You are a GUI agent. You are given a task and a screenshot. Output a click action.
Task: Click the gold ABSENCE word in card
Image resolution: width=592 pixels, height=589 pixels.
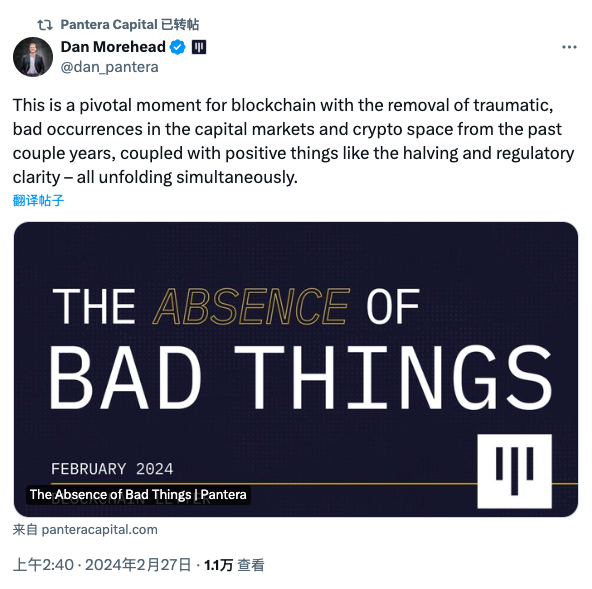coord(251,307)
